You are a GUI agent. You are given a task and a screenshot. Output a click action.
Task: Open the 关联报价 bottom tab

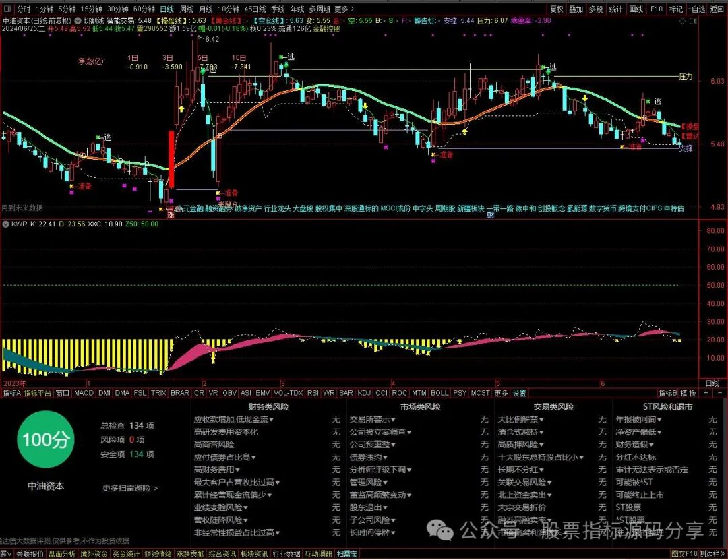[30, 554]
